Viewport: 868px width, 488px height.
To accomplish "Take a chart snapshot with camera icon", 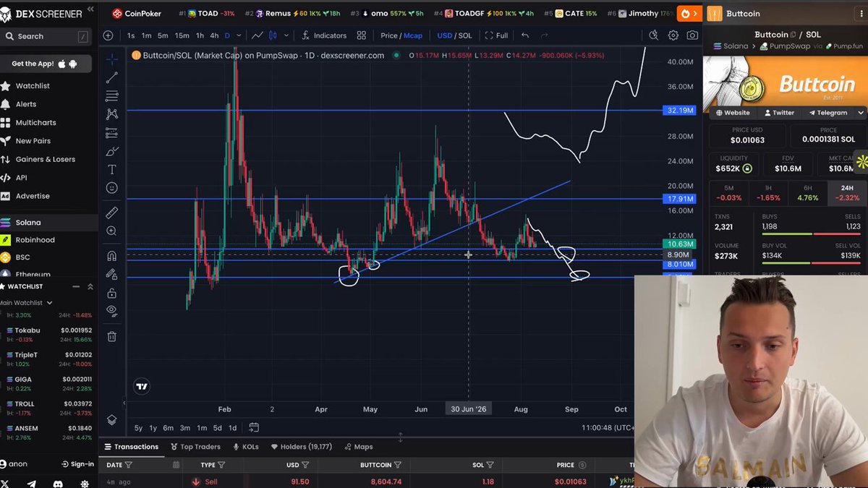I will [692, 35].
